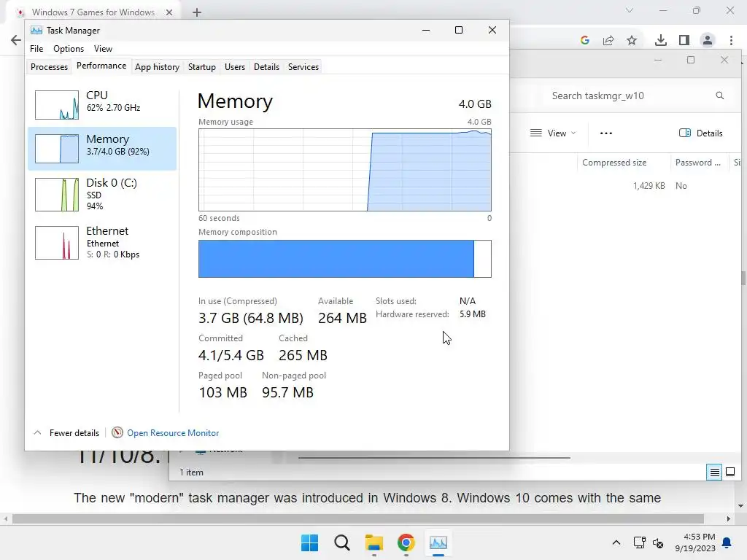The image size is (747, 560).
Task: Toggle the Details pane in Explorer
Action: coord(701,133)
